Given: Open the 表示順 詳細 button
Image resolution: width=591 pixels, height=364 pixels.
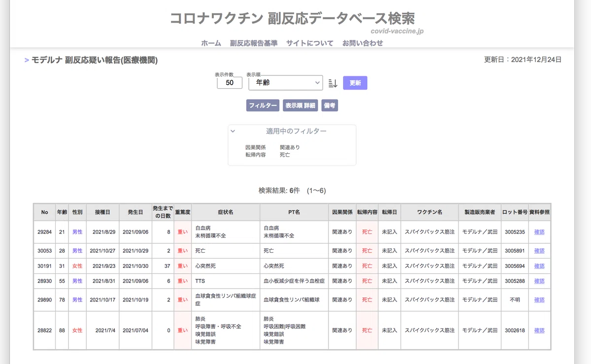Looking at the screenshot, I should click(300, 105).
